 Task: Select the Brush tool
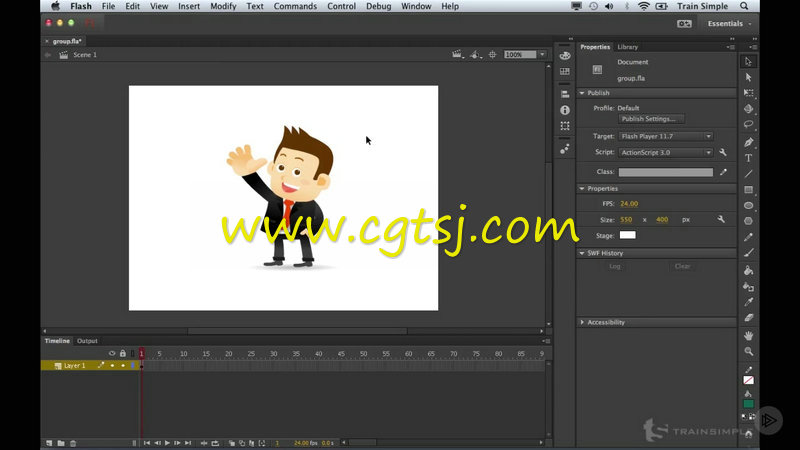748,253
